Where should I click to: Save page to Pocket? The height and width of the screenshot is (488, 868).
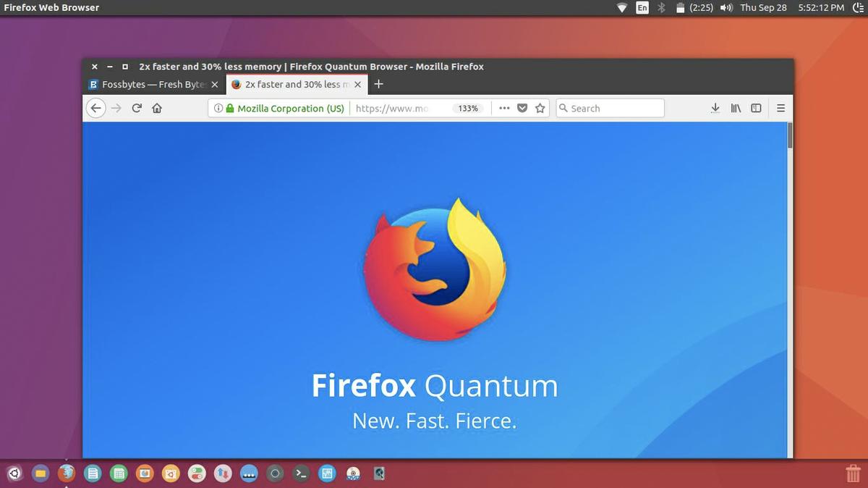click(522, 109)
